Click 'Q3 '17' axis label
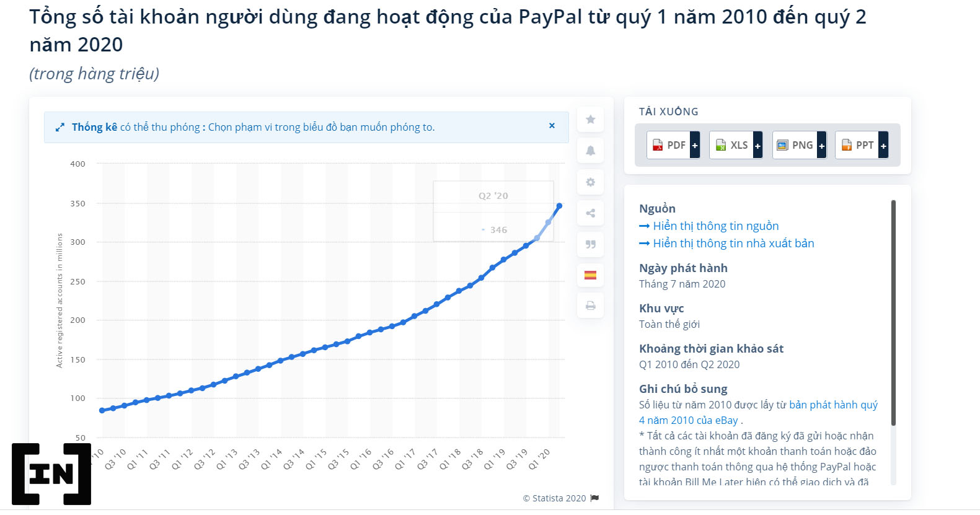Screen dimensions: 980x515 428,459
